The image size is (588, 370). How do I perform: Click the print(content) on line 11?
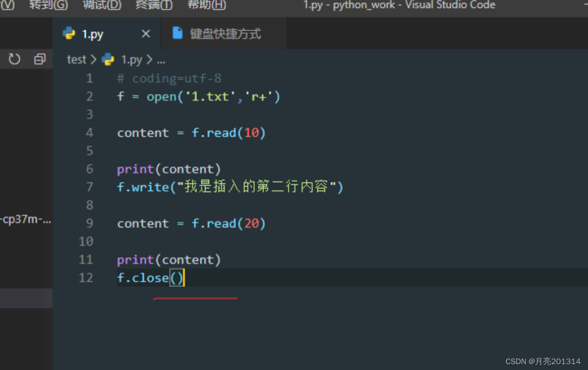[169, 260]
